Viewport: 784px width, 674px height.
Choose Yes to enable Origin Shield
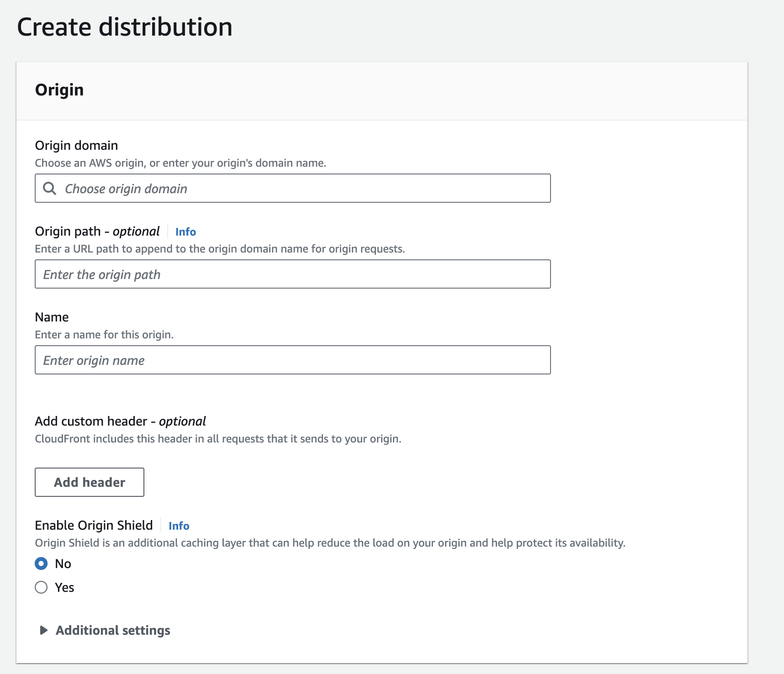click(41, 587)
